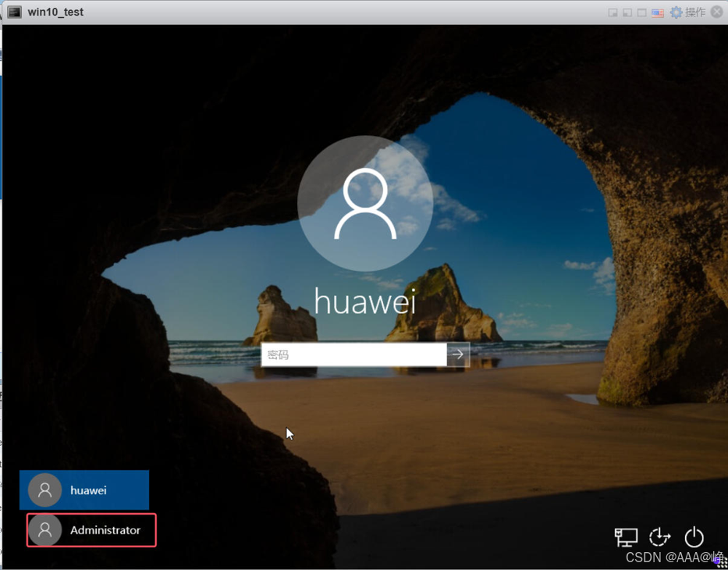Open the Ease of Access icon
This screenshot has height=570, width=728.
pyautogui.click(x=659, y=537)
